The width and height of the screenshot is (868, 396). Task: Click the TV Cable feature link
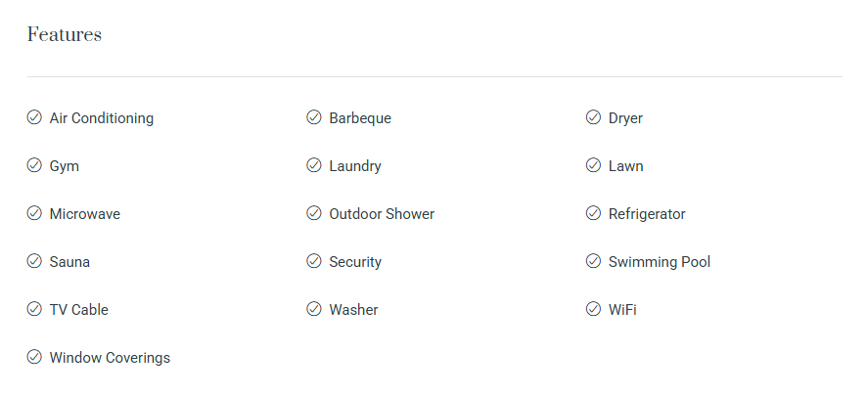coord(79,310)
